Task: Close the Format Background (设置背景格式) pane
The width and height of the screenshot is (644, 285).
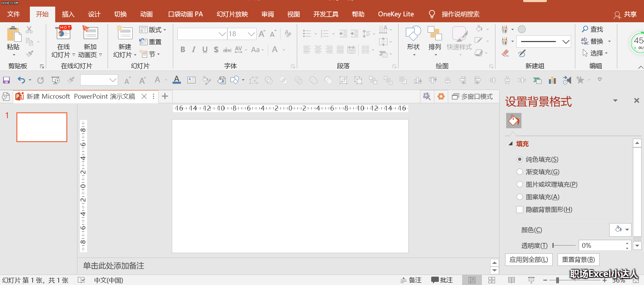Action: coord(636,100)
